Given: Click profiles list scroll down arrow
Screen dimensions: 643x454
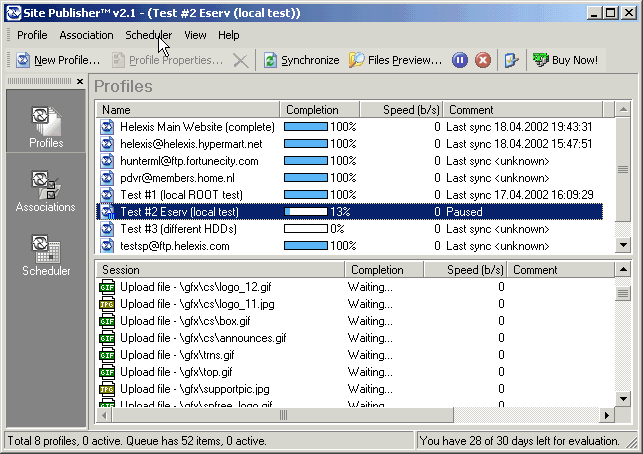Looking at the screenshot, I should point(623,245).
